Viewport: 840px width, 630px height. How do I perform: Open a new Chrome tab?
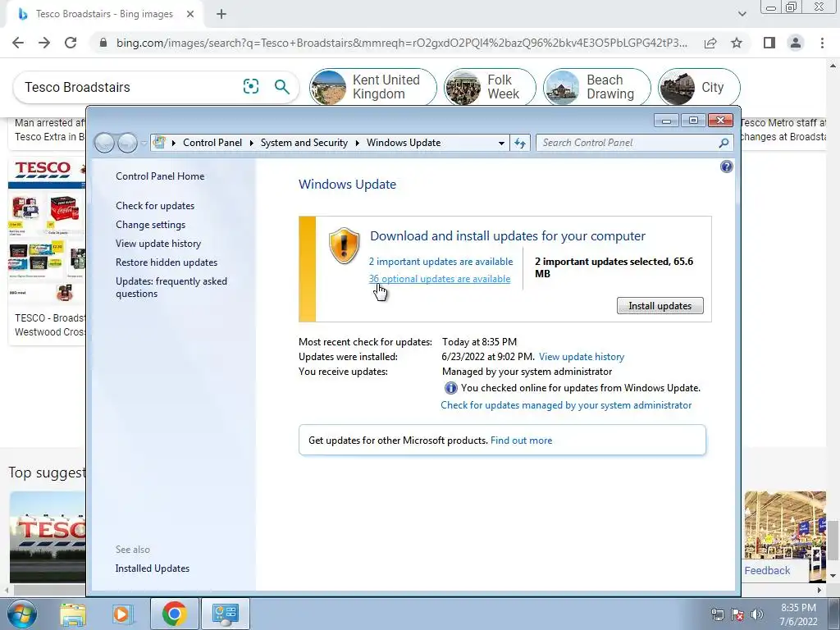(221, 14)
